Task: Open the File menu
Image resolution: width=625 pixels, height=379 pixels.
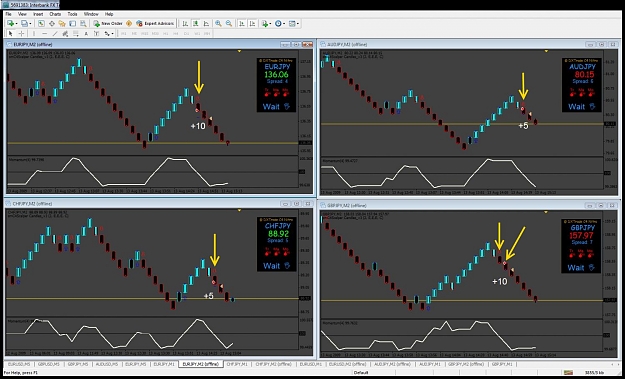Action: click(8, 14)
